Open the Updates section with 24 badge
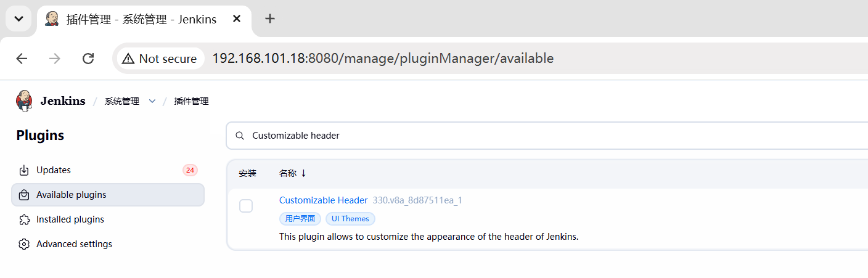This screenshot has width=868, height=278. click(x=108, y=170)
